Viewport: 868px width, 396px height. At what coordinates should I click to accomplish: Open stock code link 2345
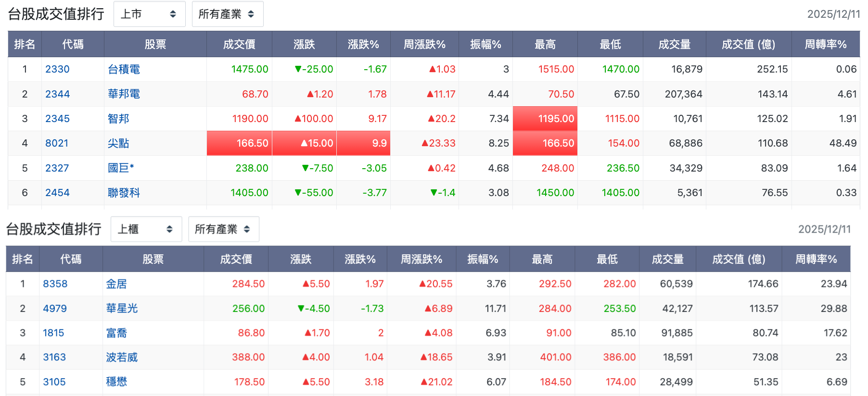[57, 119]
